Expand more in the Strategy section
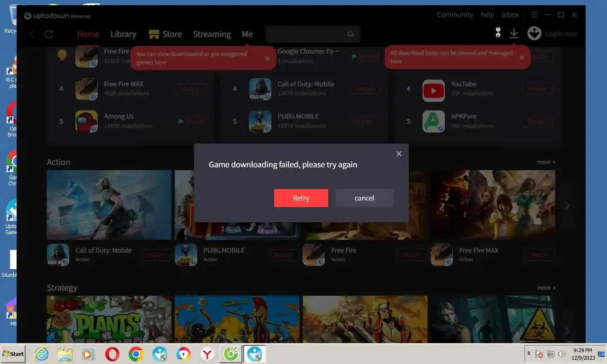Screen dimensions: 607x364 pyautogui.click(x=546, y=288)
